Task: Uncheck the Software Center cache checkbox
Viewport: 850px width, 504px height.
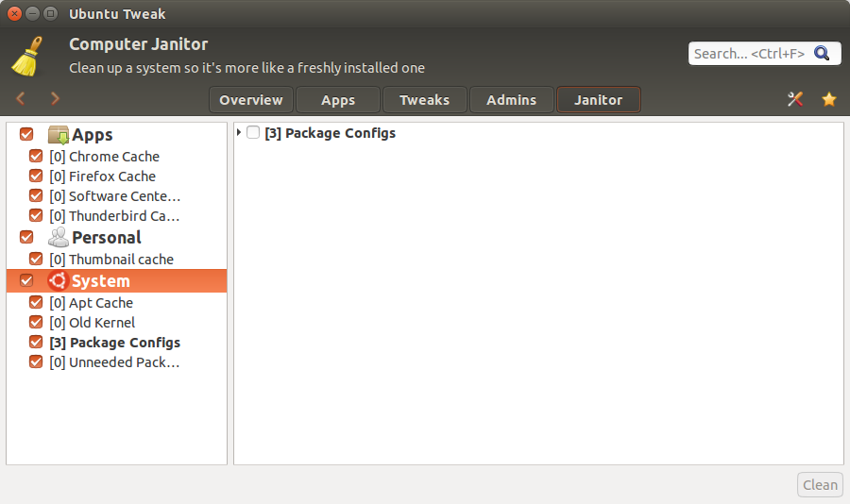Action: [36, 195]
